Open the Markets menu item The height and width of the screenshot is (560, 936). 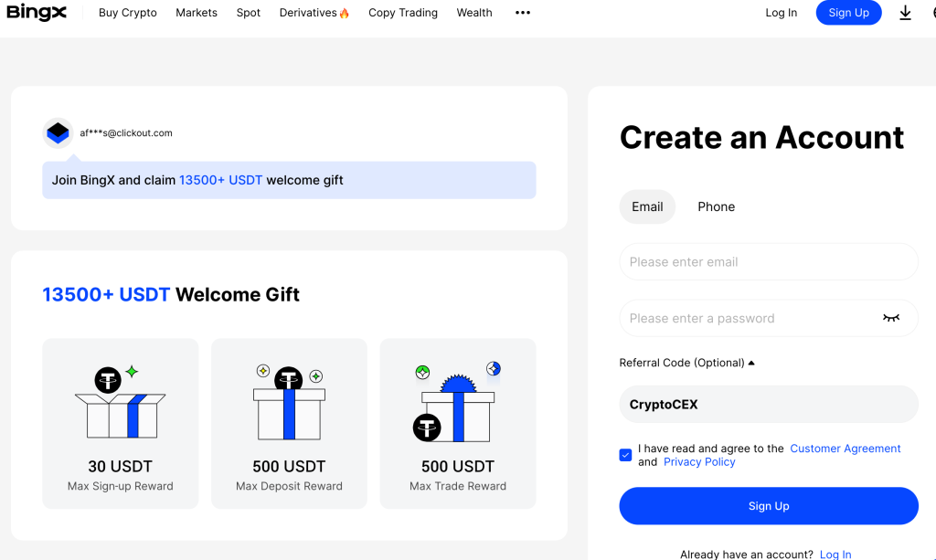point(197,13)
